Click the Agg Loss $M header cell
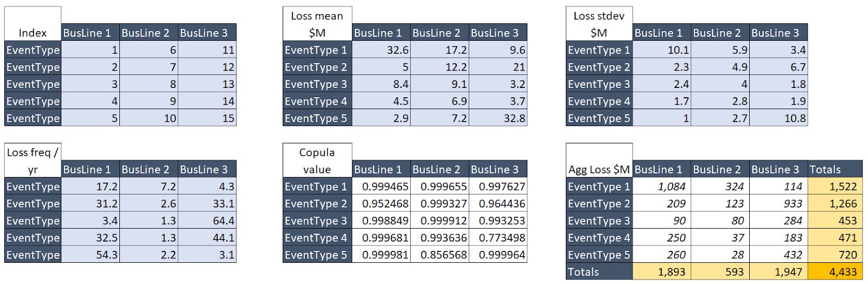The height and width of the screenshot is (284, 868). tap(599, 161)
